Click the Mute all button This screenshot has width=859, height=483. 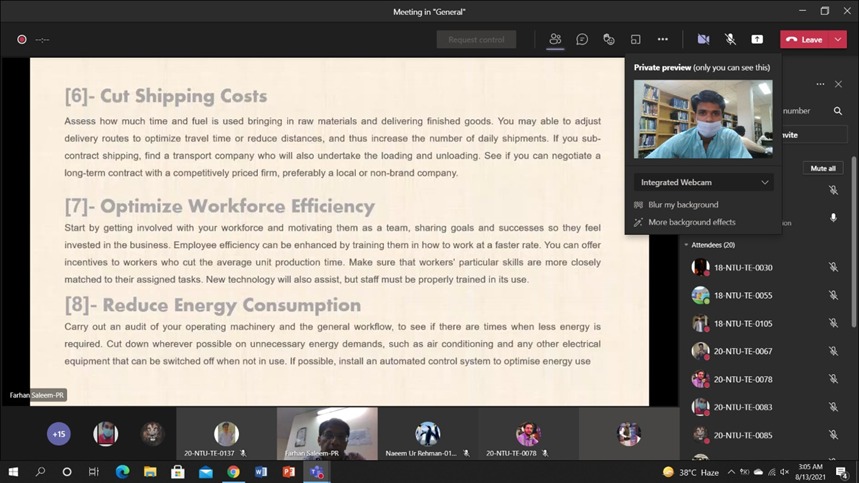(x=823, y=168)
